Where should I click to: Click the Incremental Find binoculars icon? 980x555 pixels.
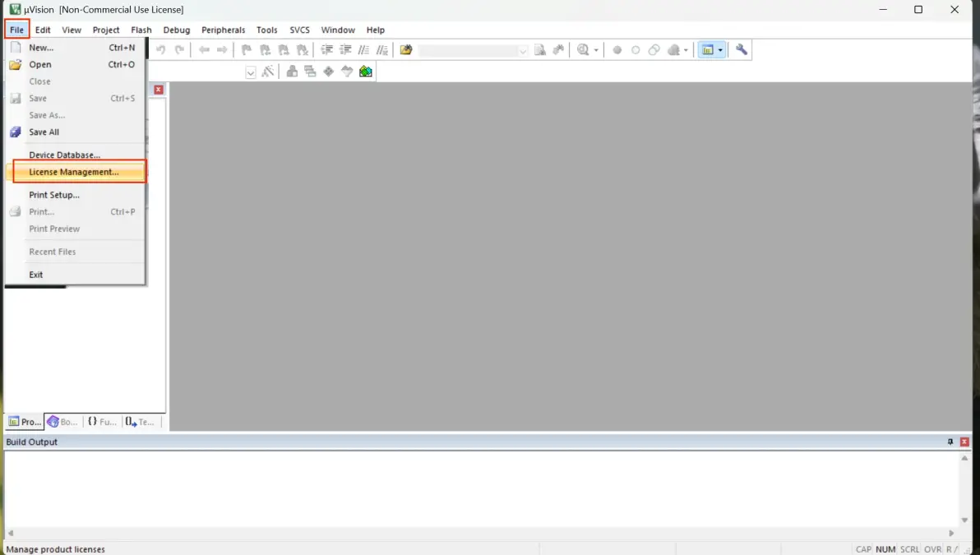[x=558, y=50]
